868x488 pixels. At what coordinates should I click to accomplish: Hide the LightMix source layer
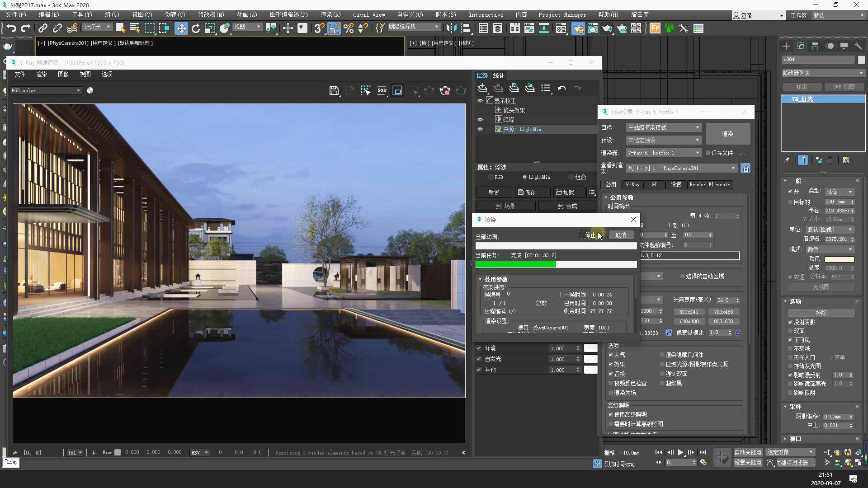pos(480,129)
